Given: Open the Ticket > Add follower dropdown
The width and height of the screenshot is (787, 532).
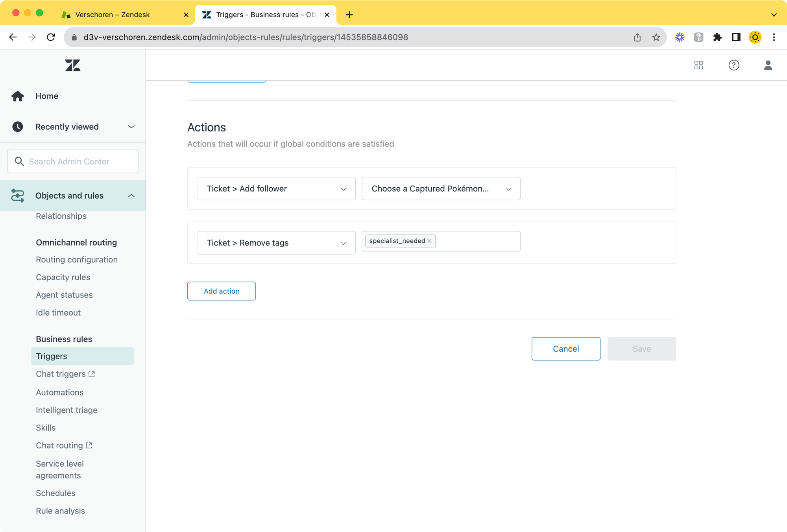Looking at the screenshot, I should [x=276, y=189].
